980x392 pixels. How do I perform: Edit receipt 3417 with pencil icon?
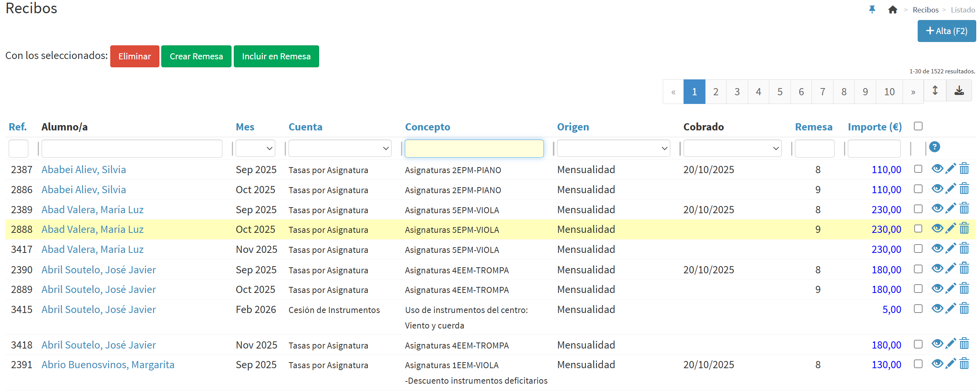[x=950, y=248]
